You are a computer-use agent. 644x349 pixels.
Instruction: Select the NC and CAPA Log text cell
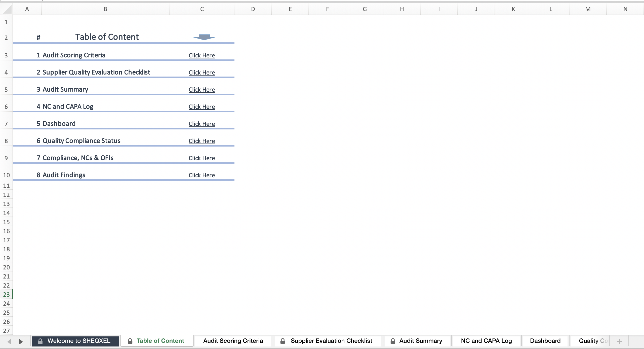(x=68, y=107)
